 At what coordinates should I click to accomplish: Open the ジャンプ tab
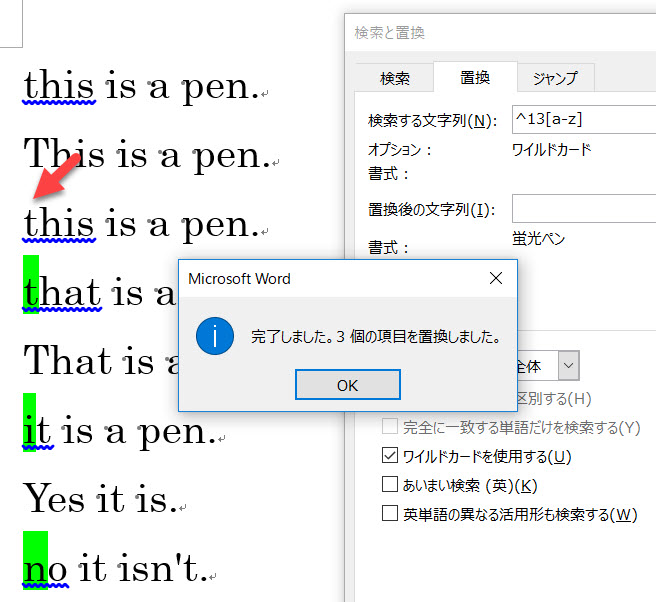click(x=555, y=78)
